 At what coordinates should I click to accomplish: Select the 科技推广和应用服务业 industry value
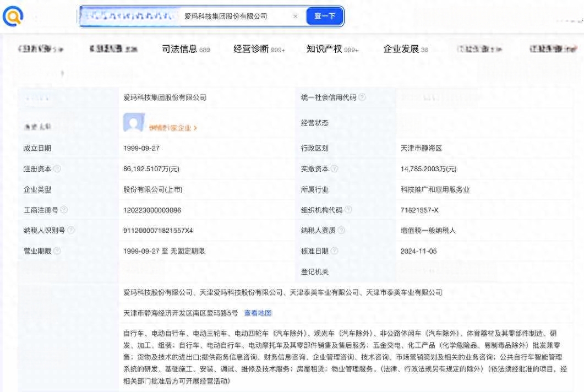[435, 189]
